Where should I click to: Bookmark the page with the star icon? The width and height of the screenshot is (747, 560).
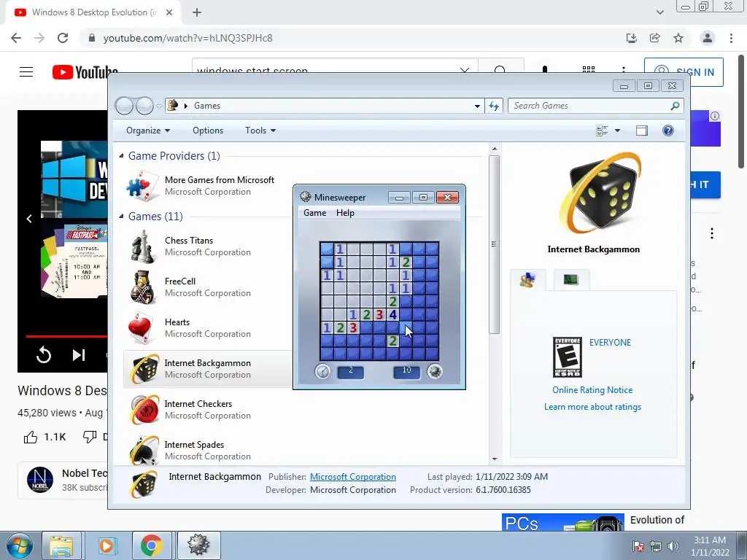pyautogui.click(x=678, y=38)
